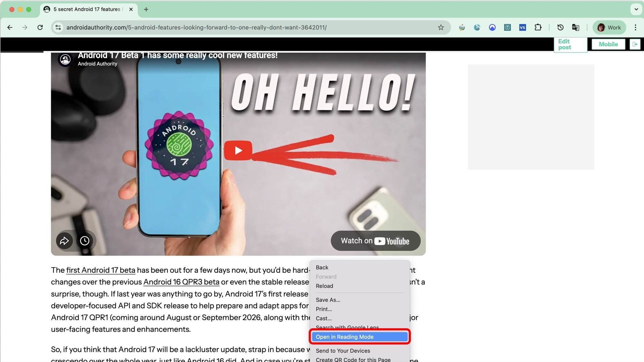Click the NordVPN extension icon
The width and height of the screenshot is (644, 362).
pyautogui.click(x=492, y=27)
